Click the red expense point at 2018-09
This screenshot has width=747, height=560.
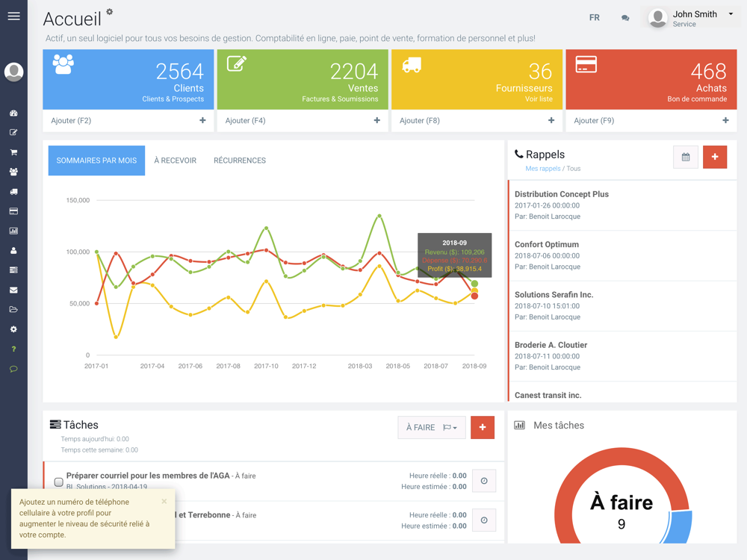point(474,296)
